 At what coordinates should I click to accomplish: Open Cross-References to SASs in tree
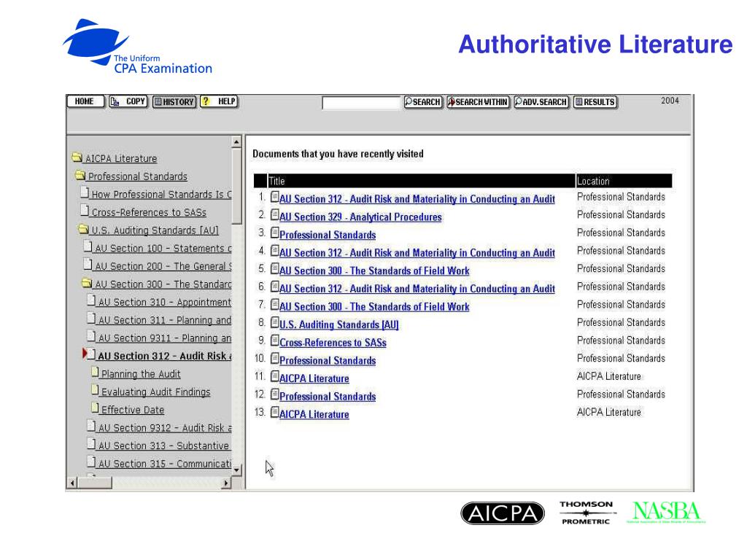pos(149,212)
